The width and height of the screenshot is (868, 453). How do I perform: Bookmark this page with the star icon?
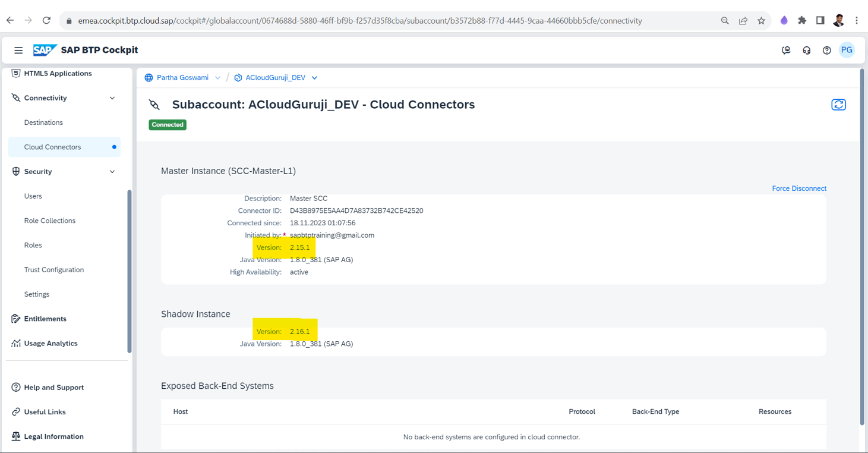(x=761, y=21)
